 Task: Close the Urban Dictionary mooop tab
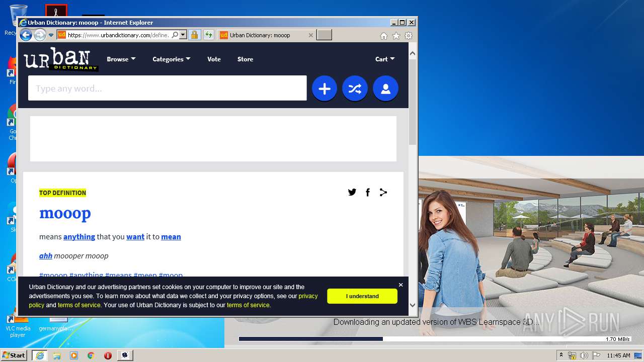(x=310, y=35)
